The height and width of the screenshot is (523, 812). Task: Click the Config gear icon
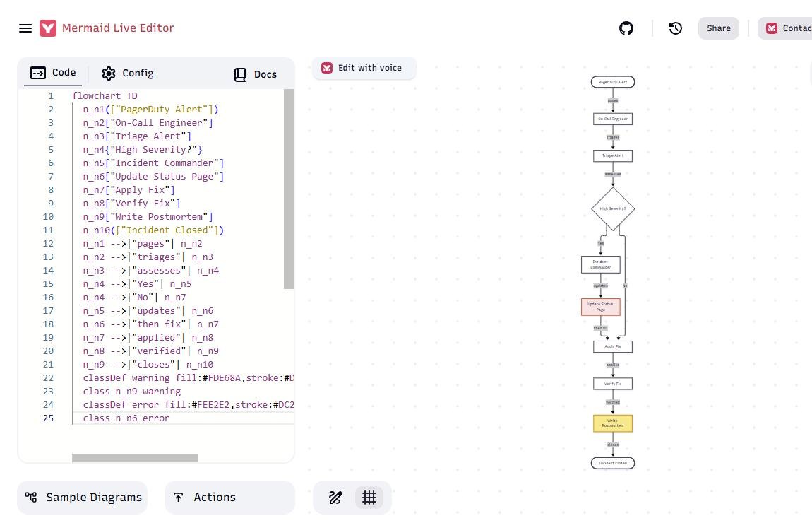[x=109, y=73]
